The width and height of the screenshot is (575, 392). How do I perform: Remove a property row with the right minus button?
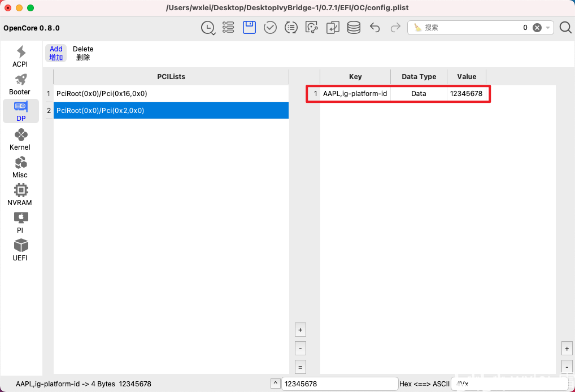(567, 367)
